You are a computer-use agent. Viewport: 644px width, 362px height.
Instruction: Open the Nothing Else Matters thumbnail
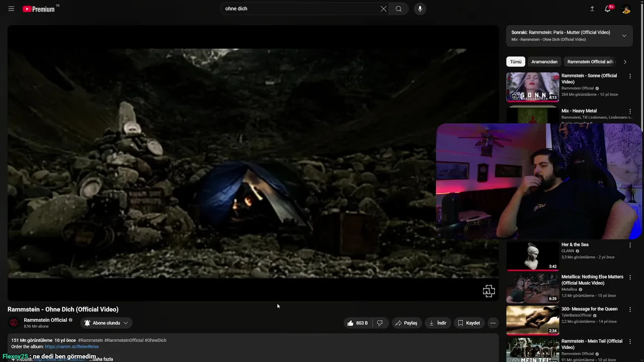click(x=532, y=288)
